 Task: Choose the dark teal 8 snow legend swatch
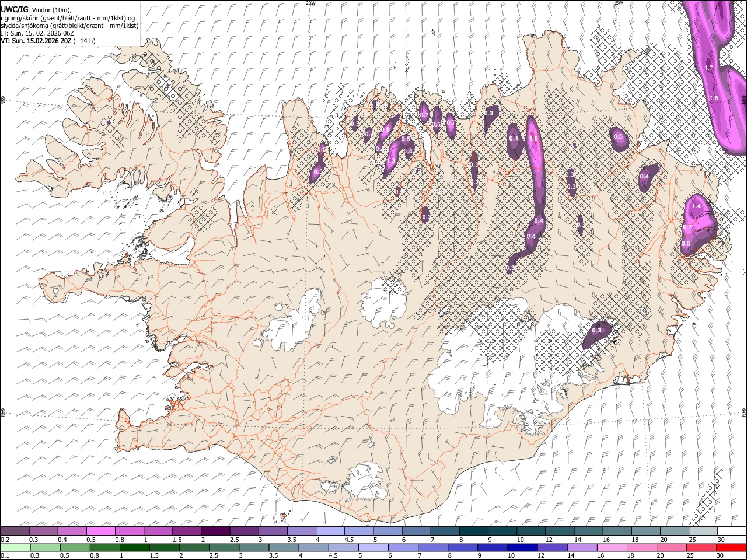(473, 531)
